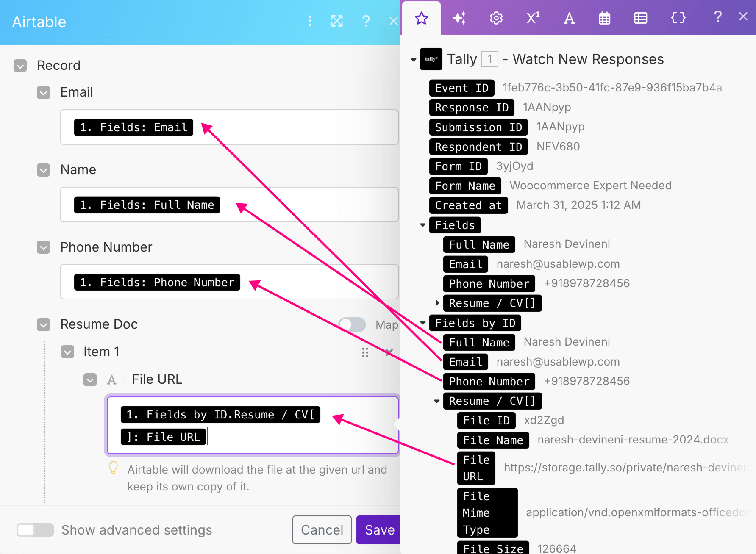Collapse the Fields by ID collection
Image resolution: width=756 pixels, height=554 pixels.
click(422, 323)
